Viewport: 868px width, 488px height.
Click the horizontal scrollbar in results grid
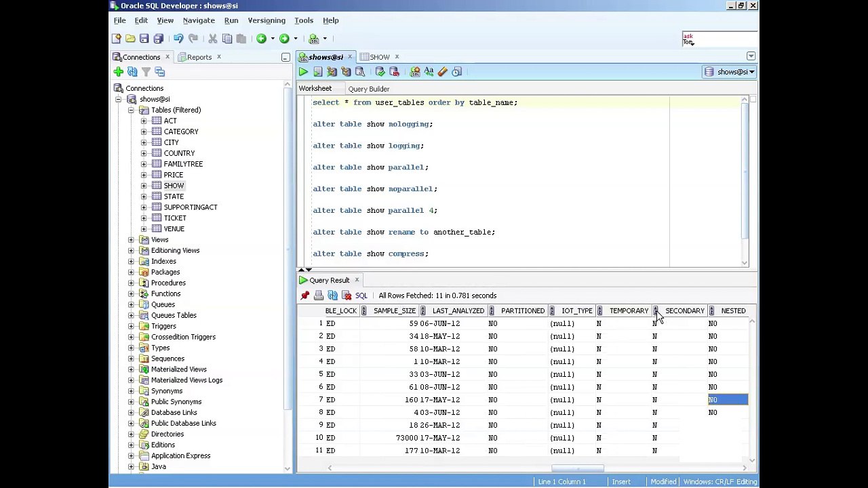[578, 468]
